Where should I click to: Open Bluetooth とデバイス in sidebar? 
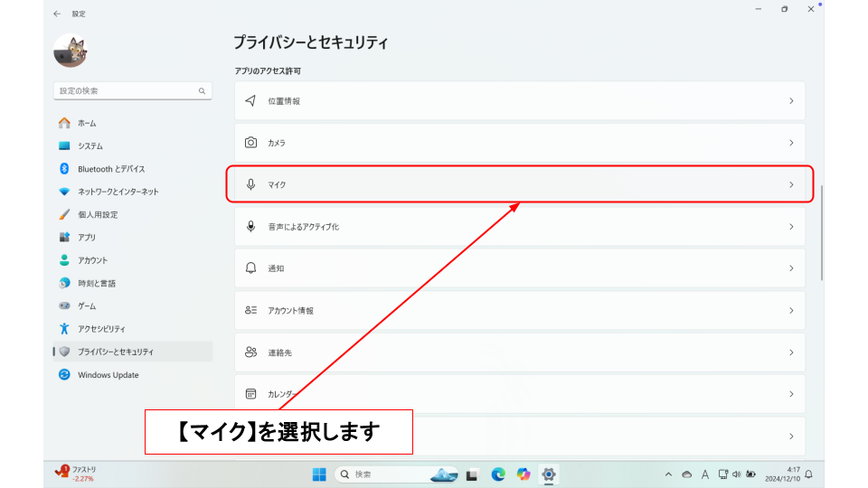point(110,169)
